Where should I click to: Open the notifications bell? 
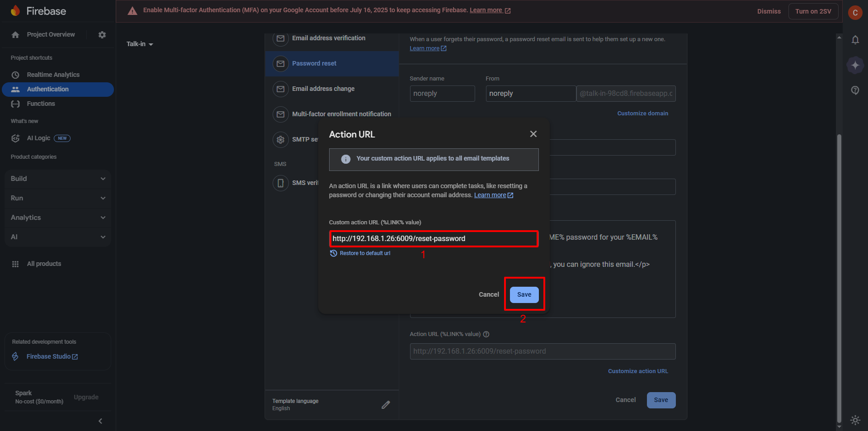click(x=855, y=40)
